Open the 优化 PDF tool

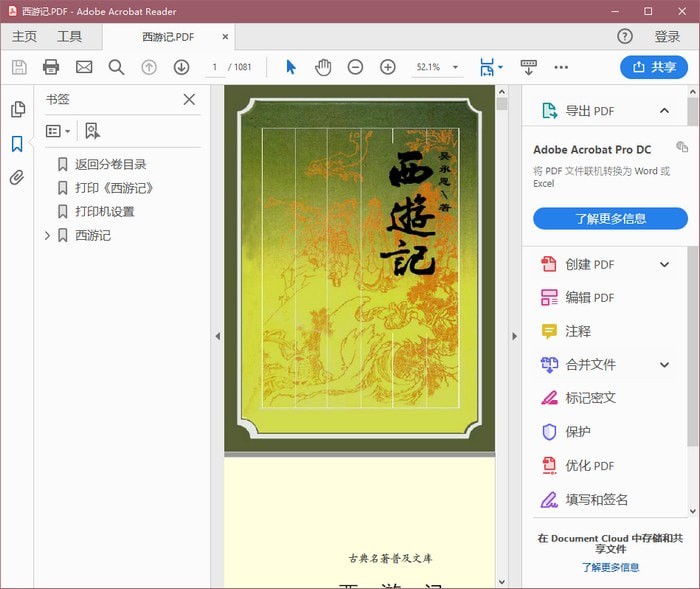[x=578, y=466]
